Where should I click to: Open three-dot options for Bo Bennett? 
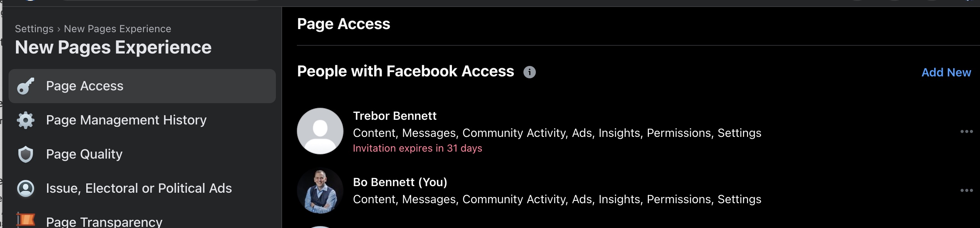coord(966,190)
